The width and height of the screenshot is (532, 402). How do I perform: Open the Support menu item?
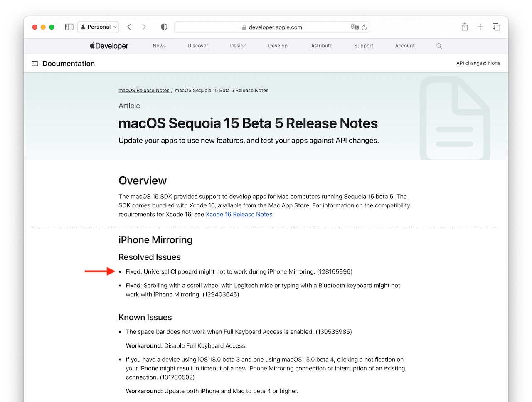(x=364, y=46)
